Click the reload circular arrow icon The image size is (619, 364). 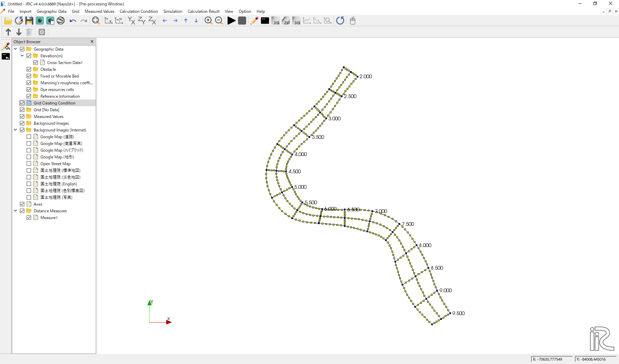(x=340, y=21)
